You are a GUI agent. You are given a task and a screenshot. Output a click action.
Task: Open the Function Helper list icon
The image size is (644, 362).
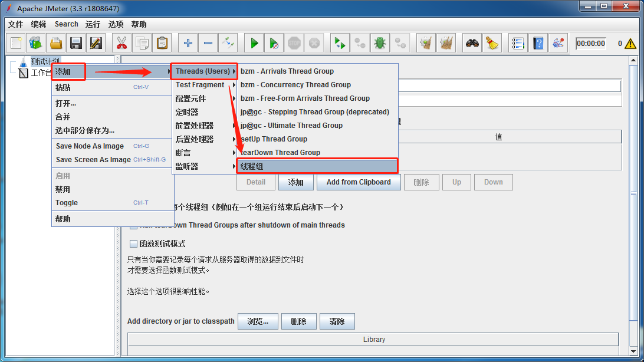518,43
